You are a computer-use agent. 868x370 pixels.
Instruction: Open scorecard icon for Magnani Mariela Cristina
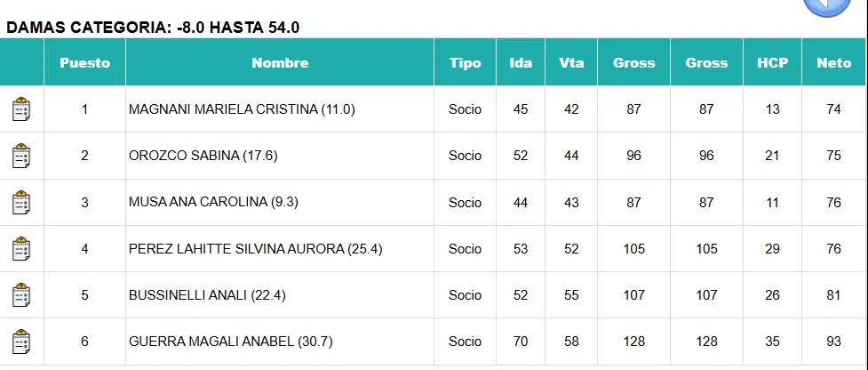coord(21,109)
